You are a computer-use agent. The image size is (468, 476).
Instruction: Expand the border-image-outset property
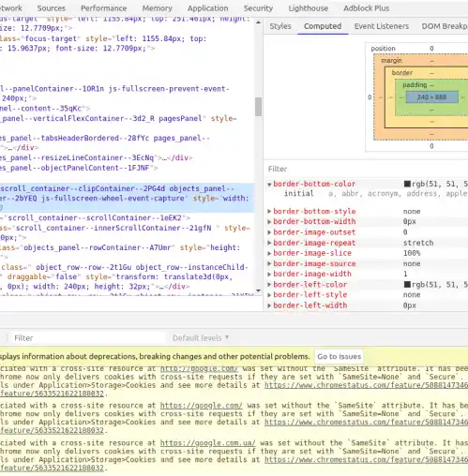pos(269,232)
